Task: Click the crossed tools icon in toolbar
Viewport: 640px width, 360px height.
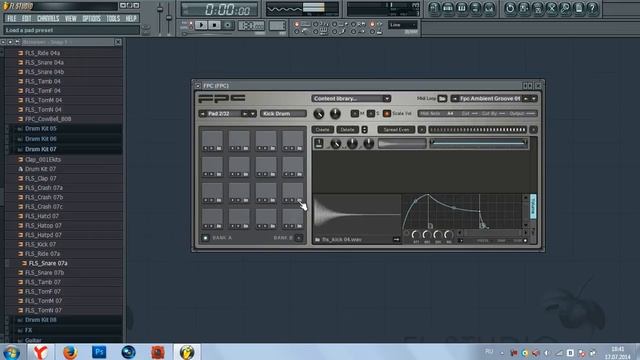Action: pos(551,8)
